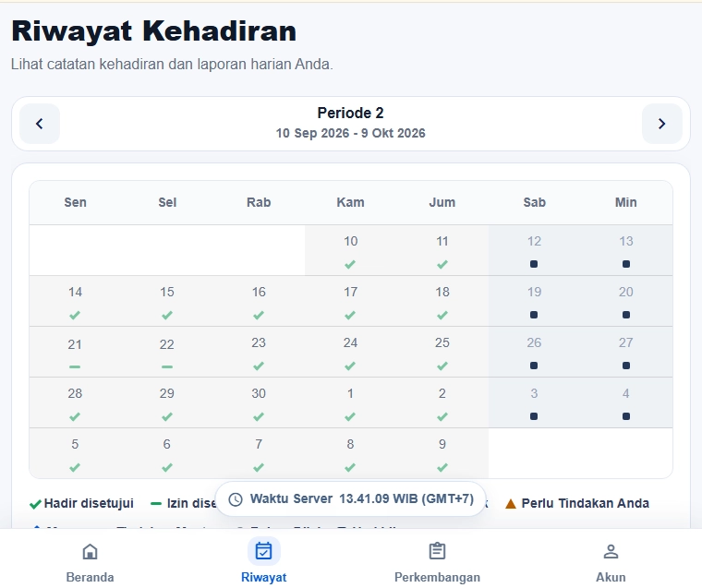Select calendar date 15

tap(167, 301)
